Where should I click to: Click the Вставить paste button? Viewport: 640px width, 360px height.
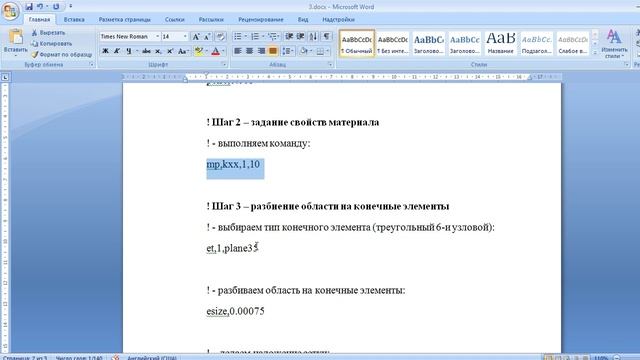(x=16, y=42)
